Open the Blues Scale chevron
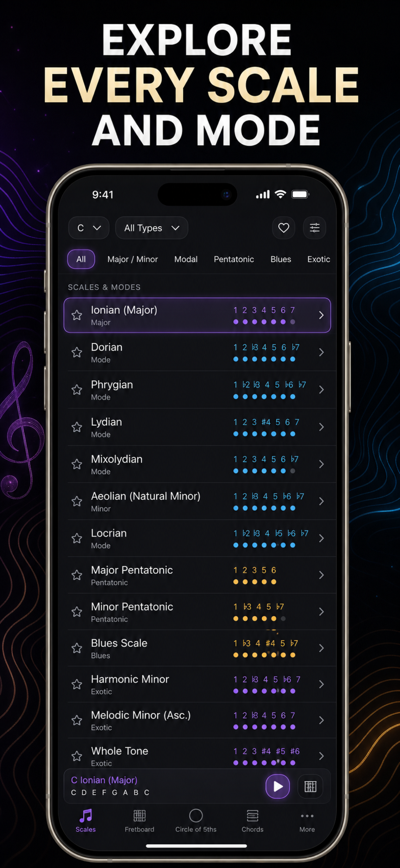Screen dimensions: 400x868 321,648
